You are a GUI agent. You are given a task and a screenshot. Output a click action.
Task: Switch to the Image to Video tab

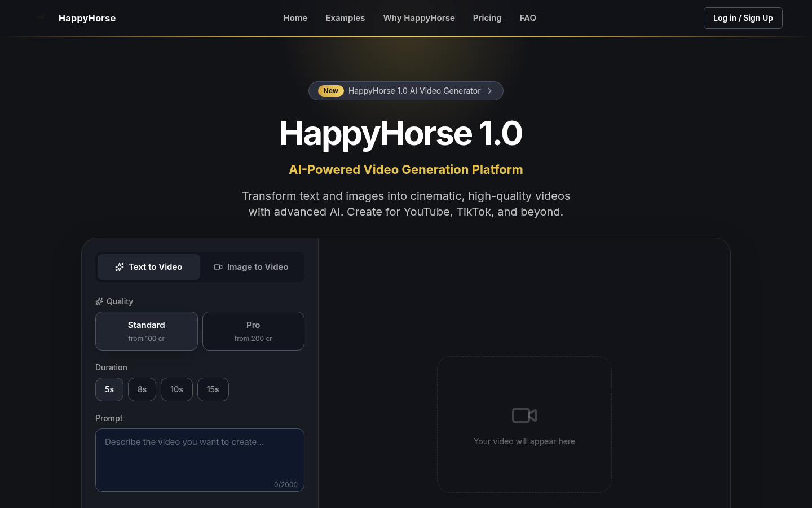pyautogui.click(x=251, y=267)
